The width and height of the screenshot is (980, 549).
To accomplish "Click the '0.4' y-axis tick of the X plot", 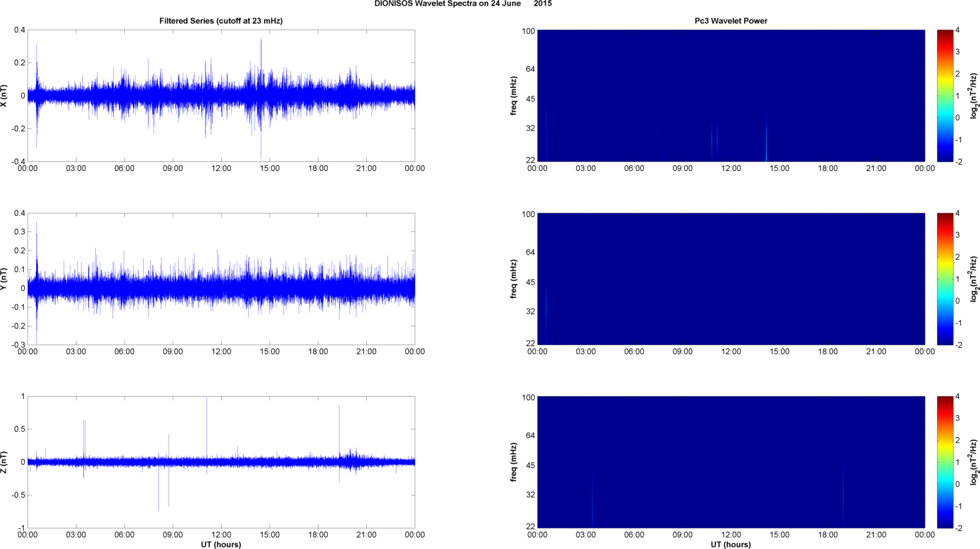I will pyautogui.click(x=19, y=30).
